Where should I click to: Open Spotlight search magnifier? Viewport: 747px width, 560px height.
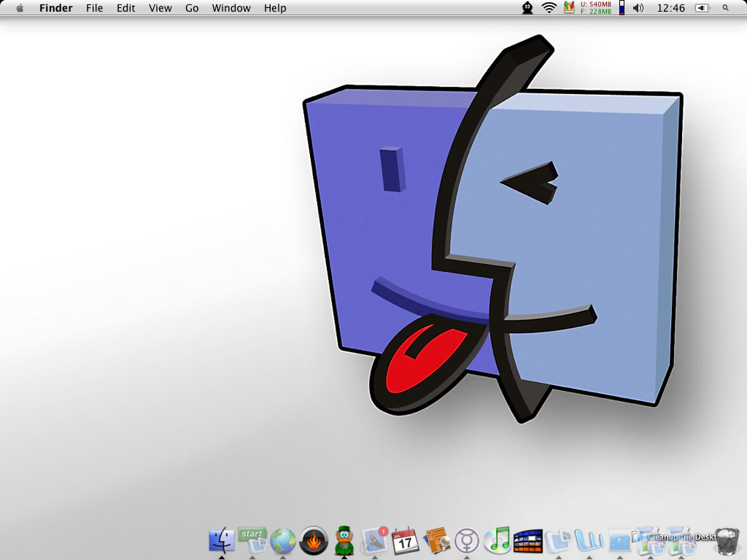click(726, 8)
